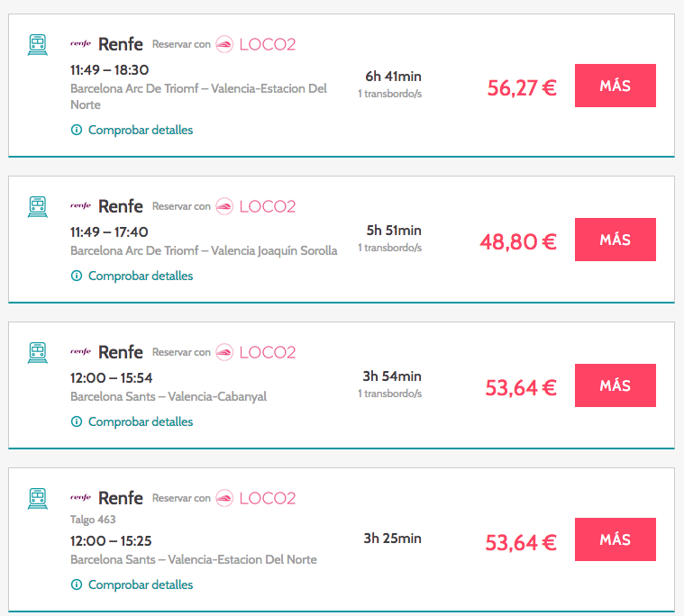Click LOCO2 logo on 12:00 – 15:54 trip
Image resolution: width=684 pixels, height=616 pixels.
pyautogui.click(x=256, y=352)
